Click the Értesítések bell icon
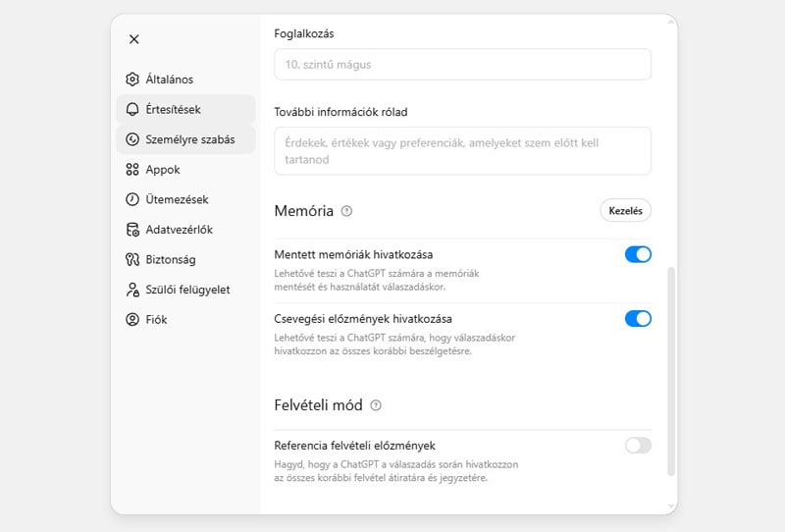 132,110
